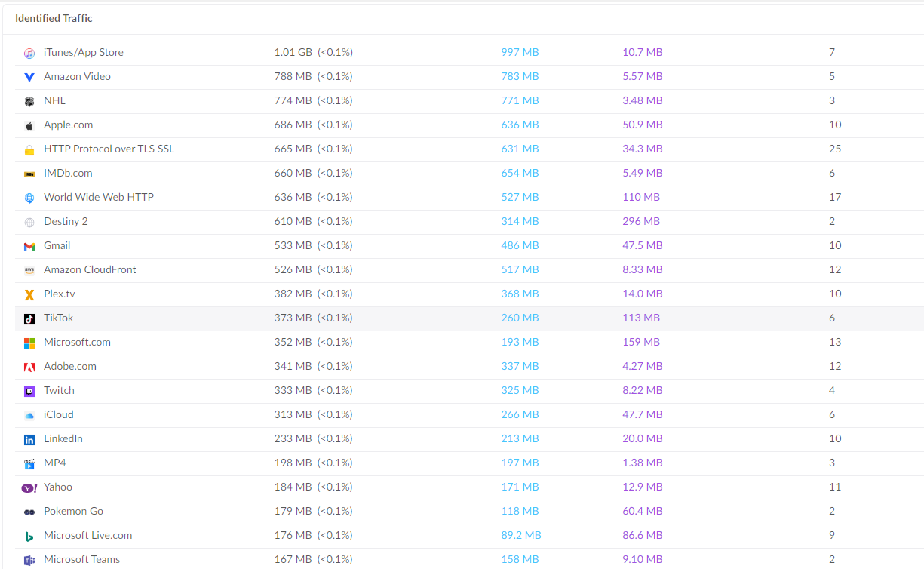Viewport: 924px width, 569px height.
Task: Click the LinkedIn icon
Action: tap(29, 439)
